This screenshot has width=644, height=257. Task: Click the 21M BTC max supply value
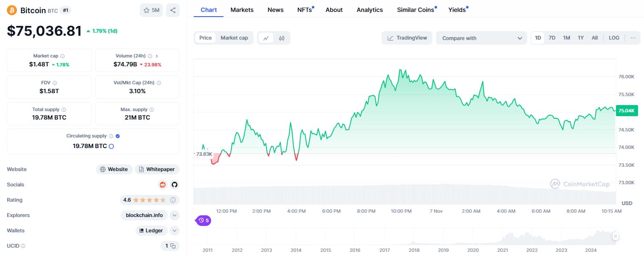point(137,117)
